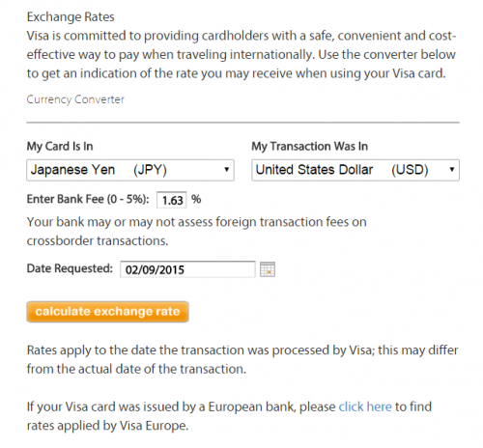The image size is (483, 448).
Task: Click the foreign transaction fees note
Action: pos(197,232)
